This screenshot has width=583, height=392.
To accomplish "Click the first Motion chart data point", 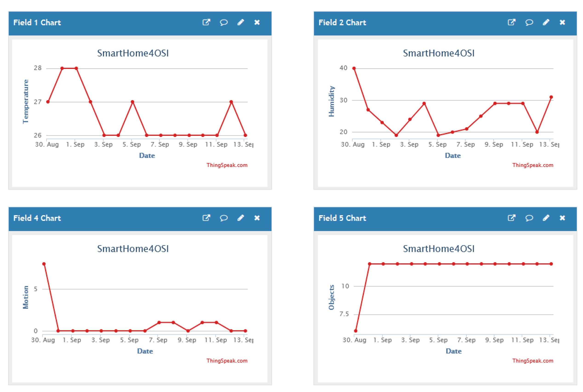I will (44, 264).
